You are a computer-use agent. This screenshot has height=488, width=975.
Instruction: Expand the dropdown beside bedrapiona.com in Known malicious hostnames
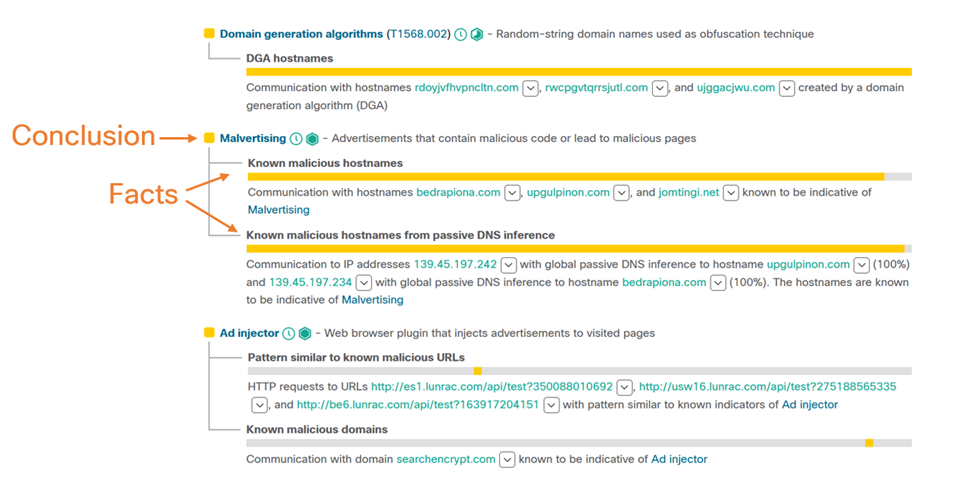[x=512, y=193]
